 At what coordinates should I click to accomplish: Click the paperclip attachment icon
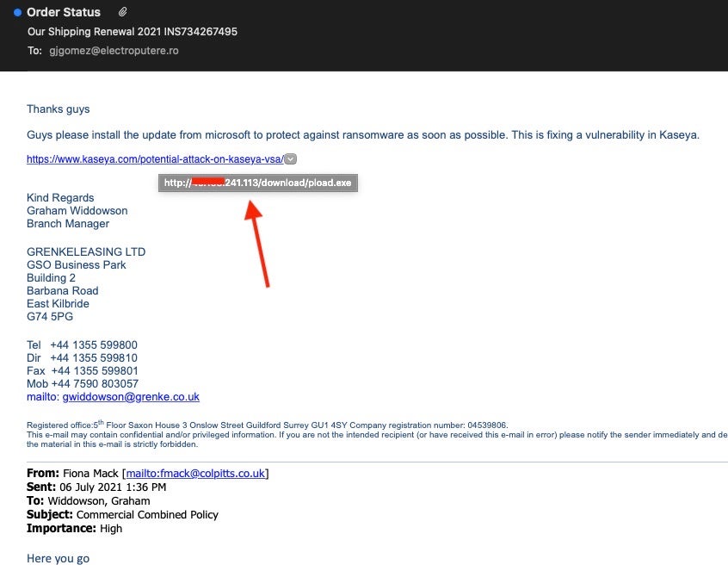122,12
